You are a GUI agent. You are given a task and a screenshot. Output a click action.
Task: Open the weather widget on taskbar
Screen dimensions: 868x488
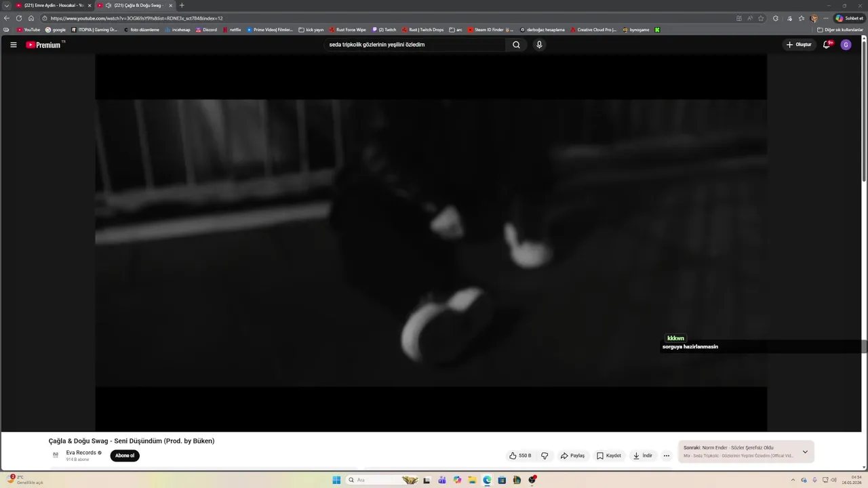click(26, 480)
